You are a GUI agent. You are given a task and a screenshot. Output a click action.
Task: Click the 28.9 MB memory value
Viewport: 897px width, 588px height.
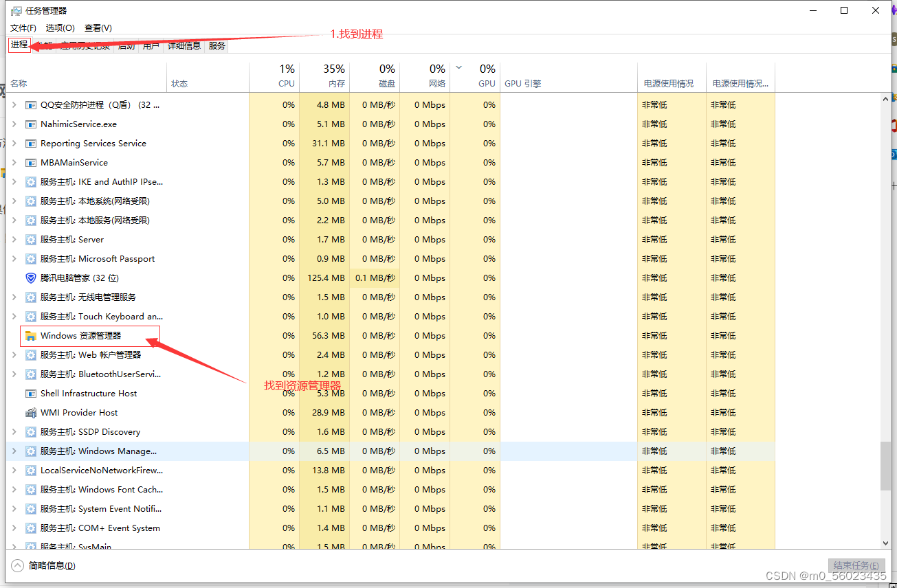click(x=329, y=413)
